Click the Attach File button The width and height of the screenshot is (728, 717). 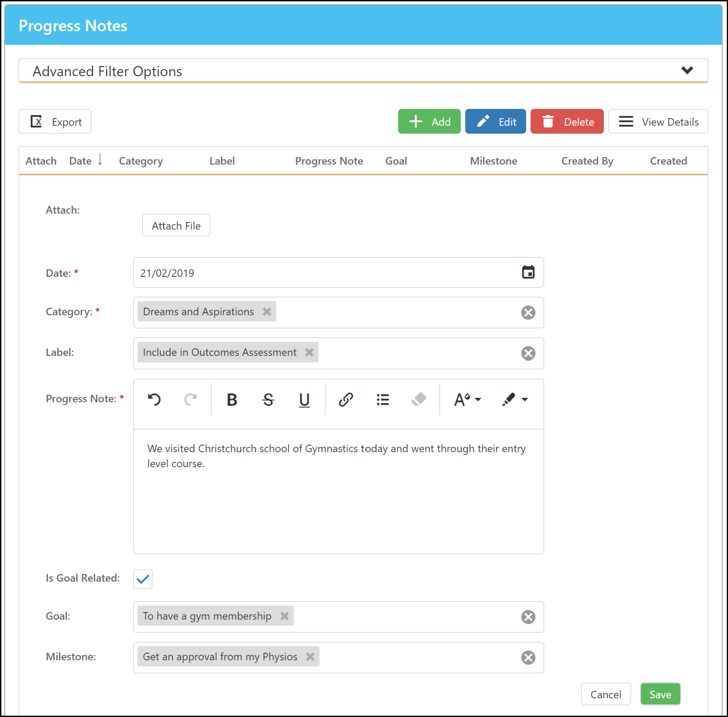click(176, 225)
